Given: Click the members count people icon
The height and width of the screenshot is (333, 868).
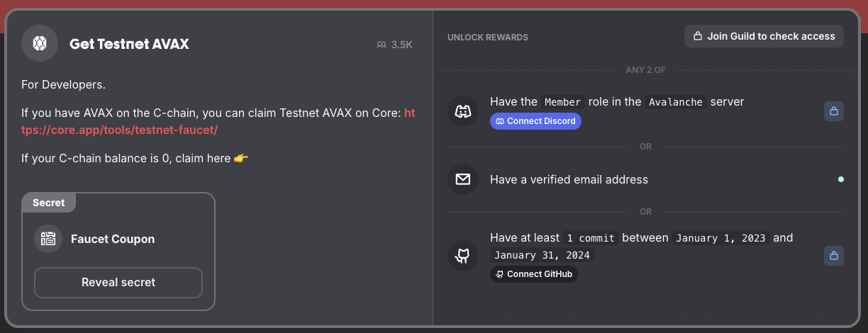Looking at the screenshot, I should 382,45.
